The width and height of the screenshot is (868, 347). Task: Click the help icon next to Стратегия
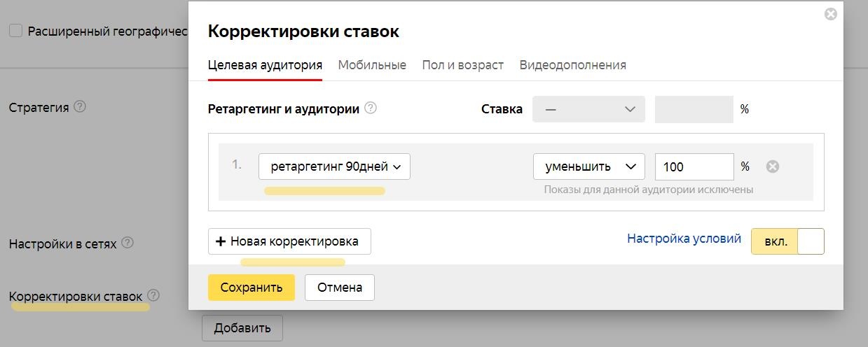point(80,107)
